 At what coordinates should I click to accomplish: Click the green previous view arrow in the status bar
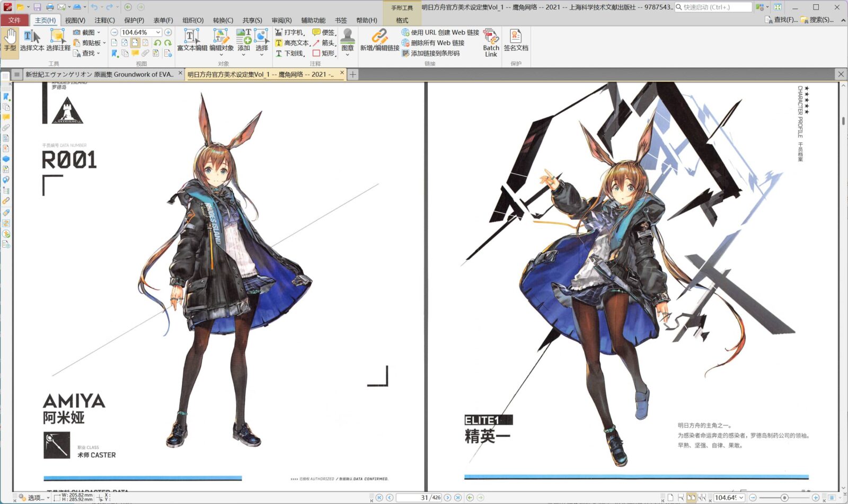point(470,498)
